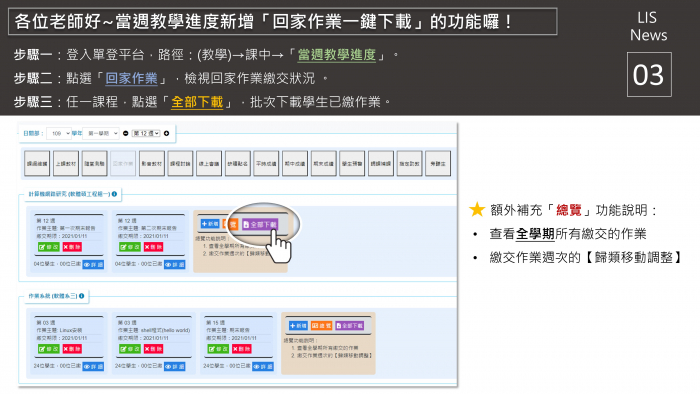Viewport: 700px width, 394px height.
Task: Follow the blue 回家作業 link in step two
Action: tap(131, 79)
